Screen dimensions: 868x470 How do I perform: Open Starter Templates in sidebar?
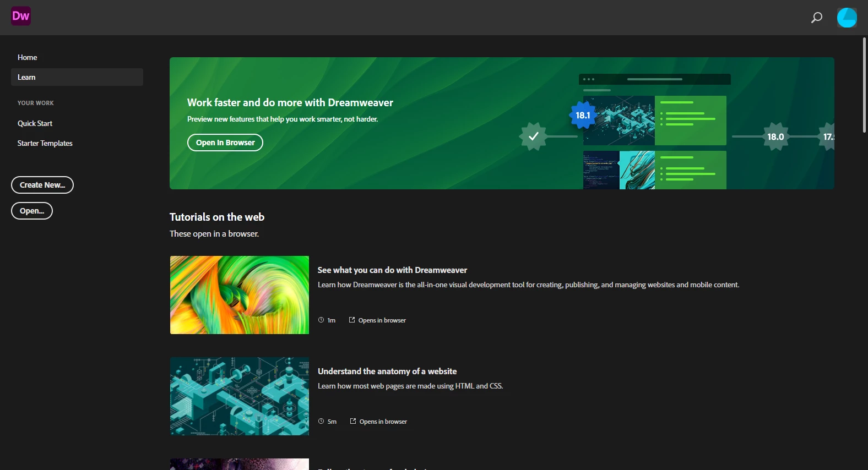coord(45,143)
